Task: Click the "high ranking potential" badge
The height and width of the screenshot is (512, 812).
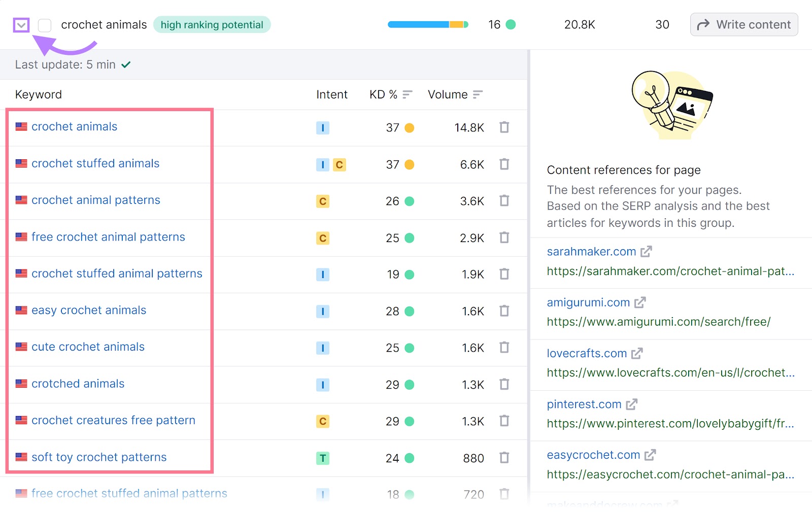Action: click(212, 24)
